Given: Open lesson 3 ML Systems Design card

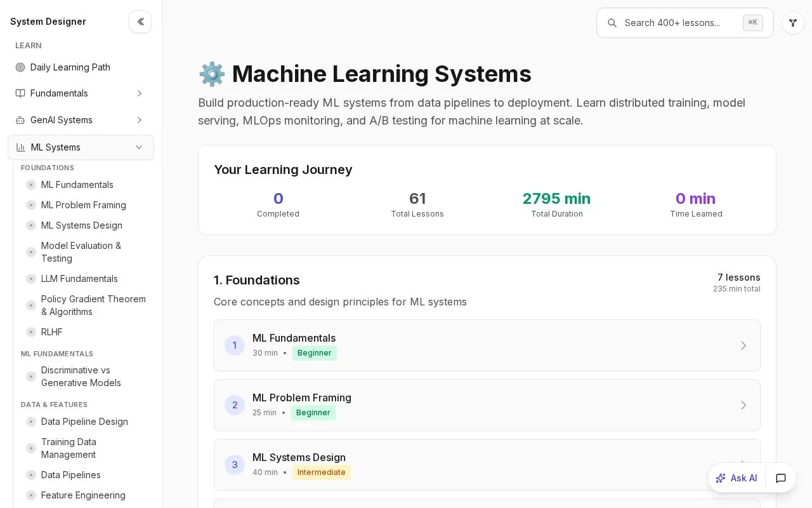Looking at the screenshot, I should 487,465.
